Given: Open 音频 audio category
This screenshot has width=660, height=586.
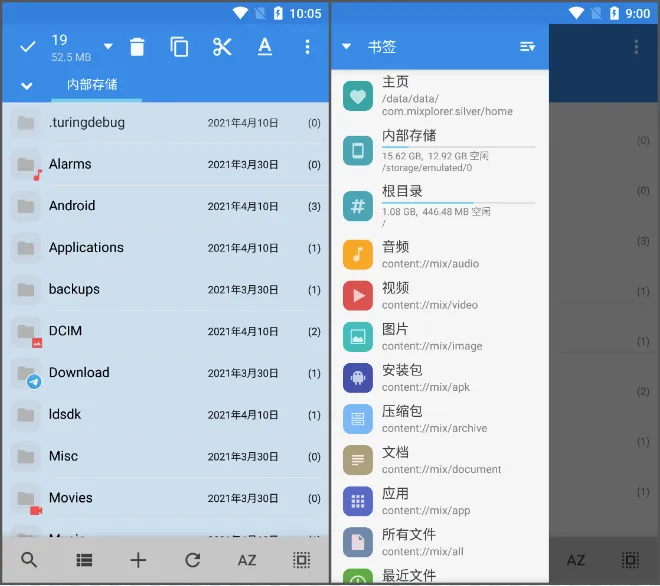Looking at the screenshot, I should (440, 254).
